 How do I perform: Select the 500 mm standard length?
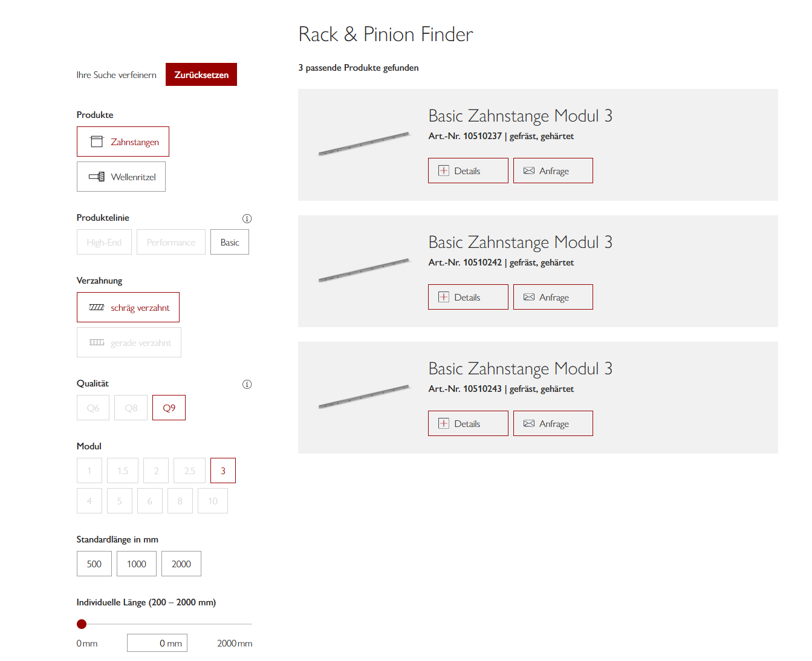94,564
